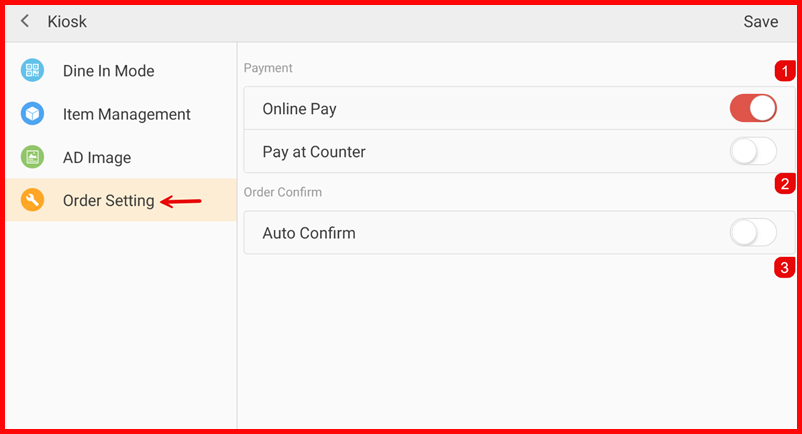Click the Auto Confirm row label

308,233
